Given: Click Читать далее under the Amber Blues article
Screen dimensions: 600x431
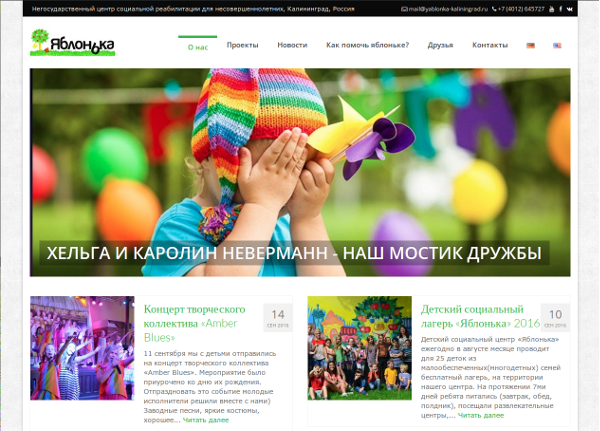Looking at the screenshot, I should pyautogui.click(x=205, y=420).
